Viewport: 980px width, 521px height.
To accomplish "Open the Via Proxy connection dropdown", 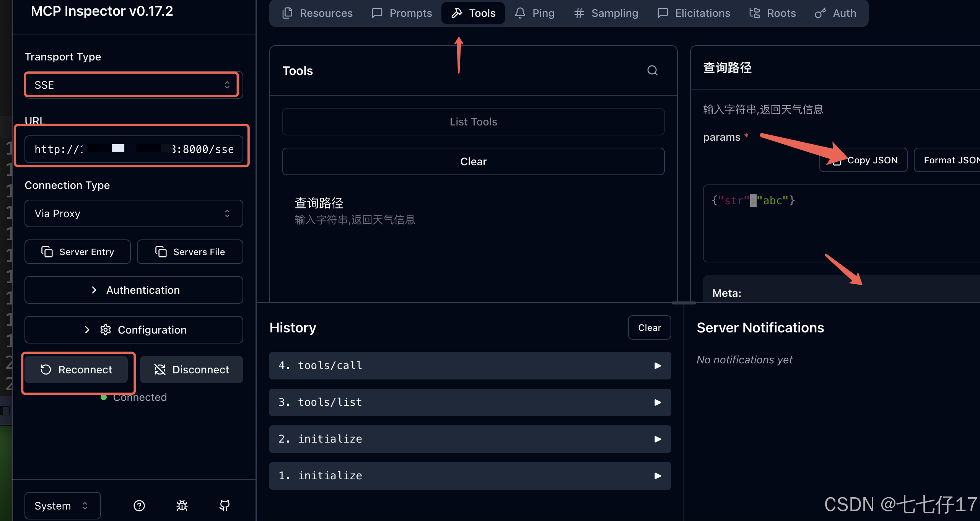I will [133, 213].
